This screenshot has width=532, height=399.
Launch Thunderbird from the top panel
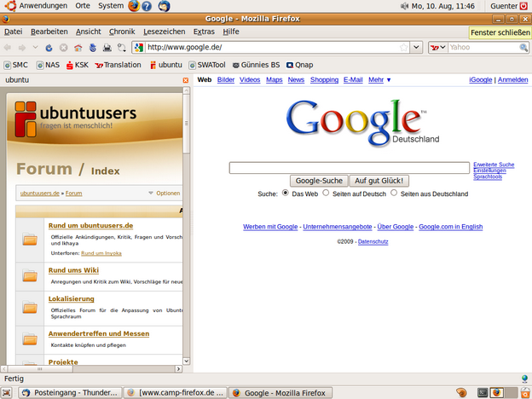(x=164, y=6)
